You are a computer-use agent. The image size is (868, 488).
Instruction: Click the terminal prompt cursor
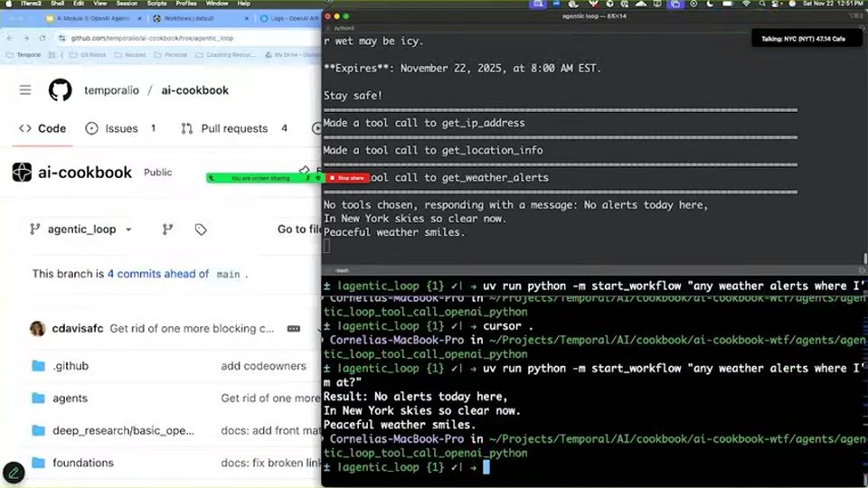tap(486, 467)
